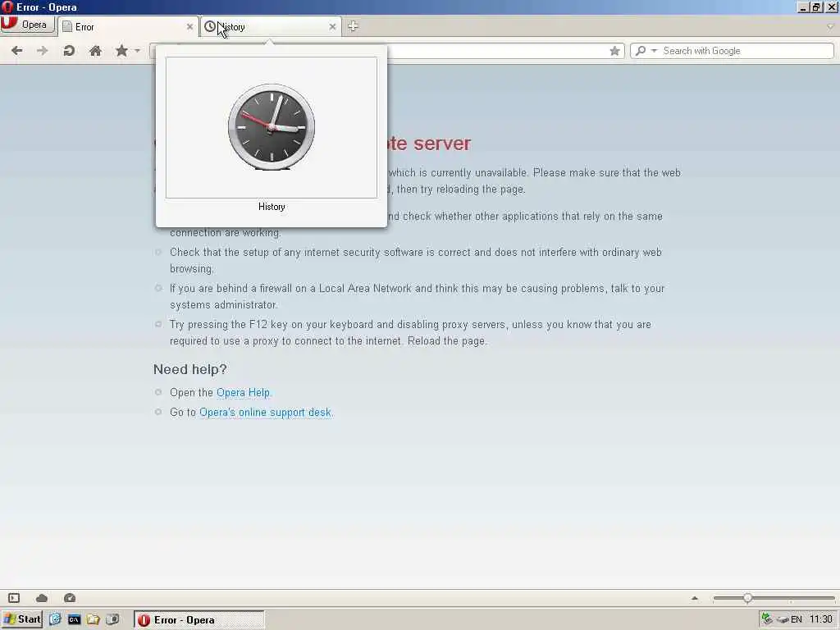The height and width of the screenshot is (630, 840).
Task: Open folder explorer quick launch icon
Action: pyautogui.click(x=94, y=619)
